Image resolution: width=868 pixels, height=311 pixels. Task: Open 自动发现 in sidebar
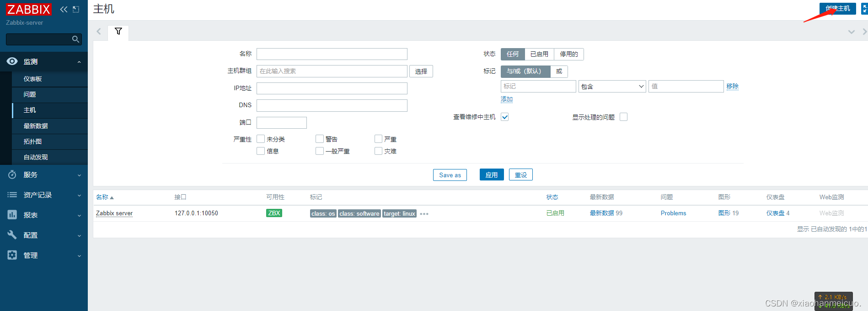tap(50, 157)
